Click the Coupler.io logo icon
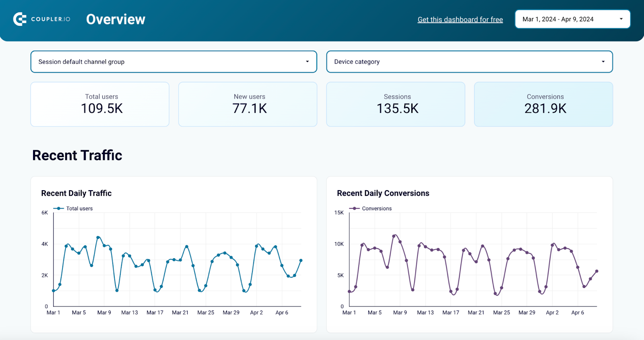This screenshot has height=340, width=644. coord(20,19)
